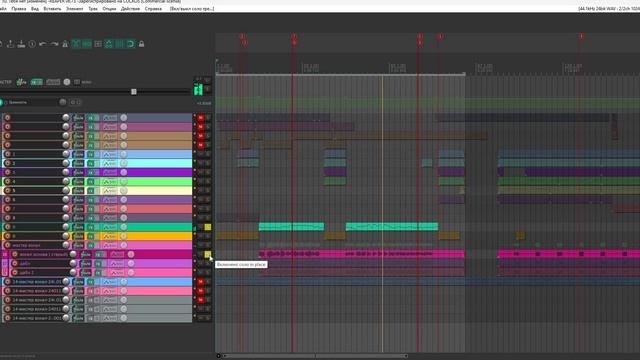Open the trim envelope menu on cyan track 2
This screenshot has height=360, width=640.
pos(109,163)
